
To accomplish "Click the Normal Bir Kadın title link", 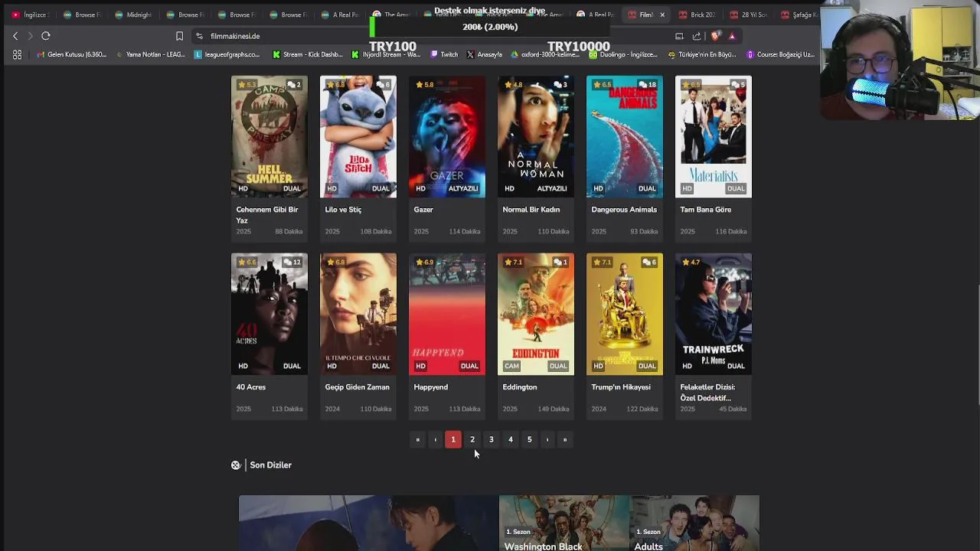I will (x=531, y=210).
